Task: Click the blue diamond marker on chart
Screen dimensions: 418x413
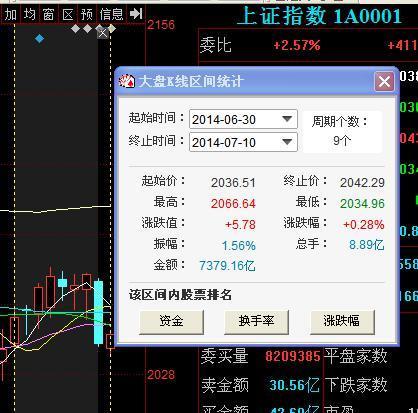Action: [39, 39]
